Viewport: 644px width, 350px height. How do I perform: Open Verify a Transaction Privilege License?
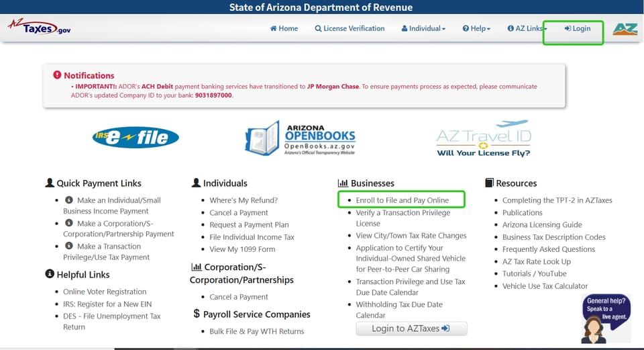coord(403,218)
